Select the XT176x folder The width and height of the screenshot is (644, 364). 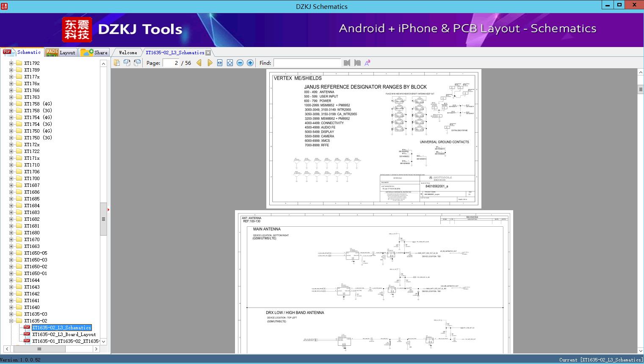tap(32, 83)
